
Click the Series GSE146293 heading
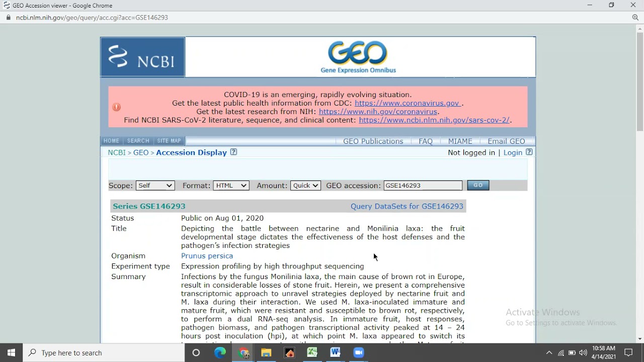pyautogui.click(x=149, y=206)
